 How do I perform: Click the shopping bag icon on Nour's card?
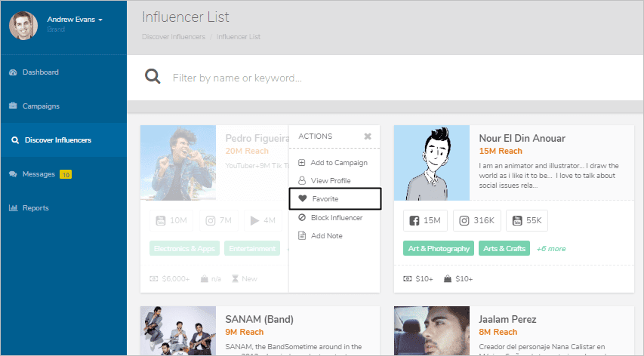[x=448, y=279]
